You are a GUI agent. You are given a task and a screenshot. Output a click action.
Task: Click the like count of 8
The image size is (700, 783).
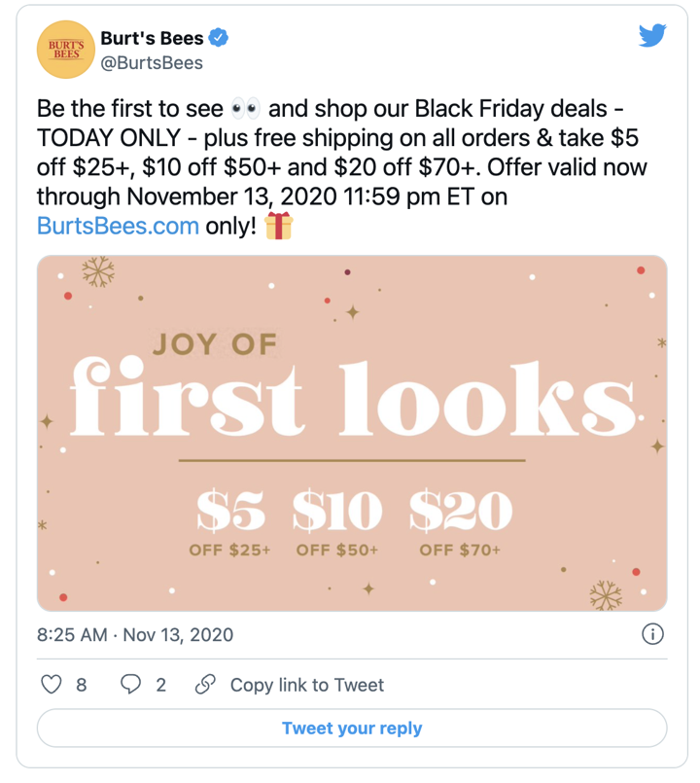click(x=81, y=685)
